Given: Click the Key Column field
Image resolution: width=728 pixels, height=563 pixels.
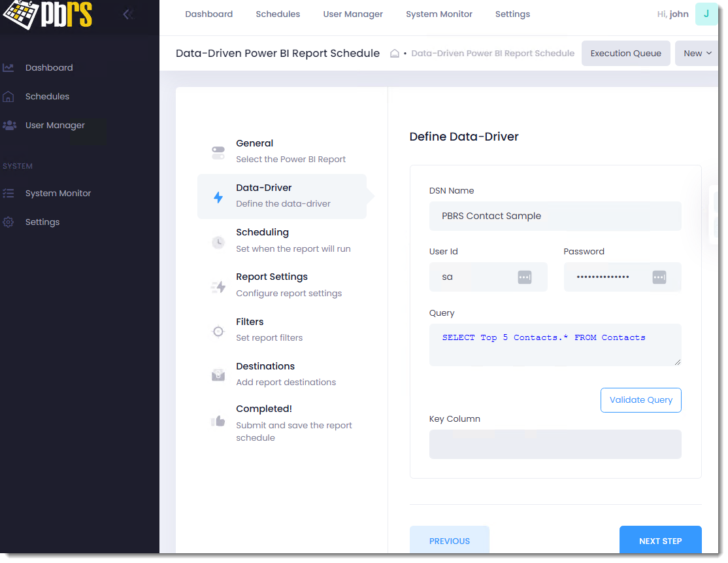Looking at the screenshot, I should 555,445.
